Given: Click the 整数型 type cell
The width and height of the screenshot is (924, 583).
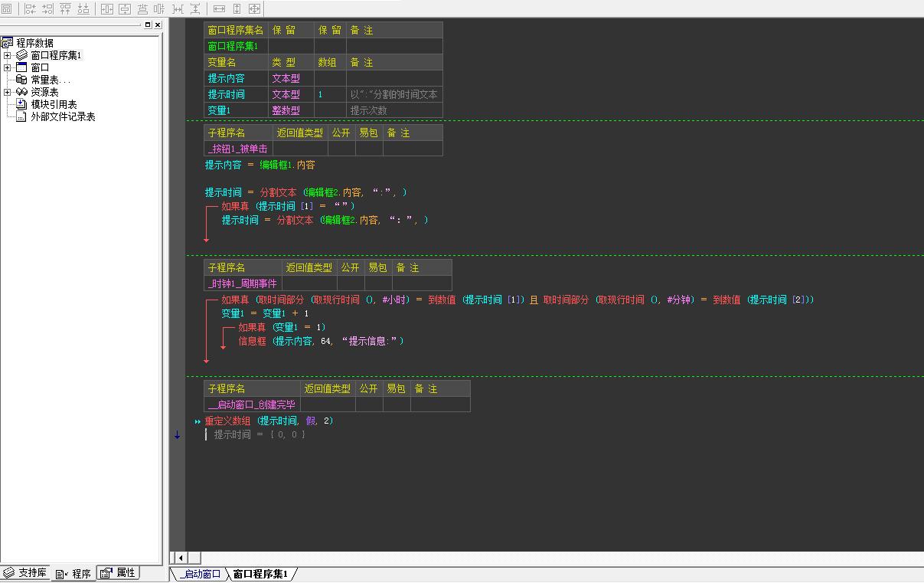Looking at the screenshot, I should [x=291, y=110].
